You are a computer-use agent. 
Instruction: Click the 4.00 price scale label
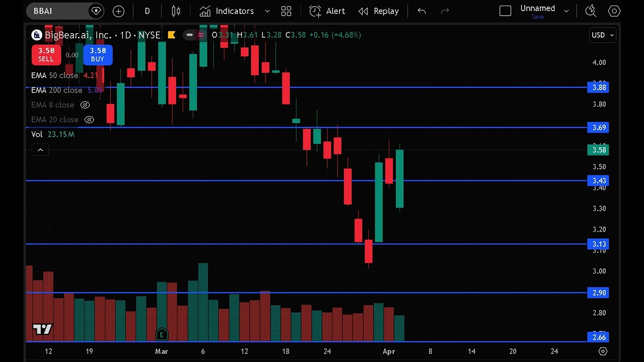click(x=599, y=63)
